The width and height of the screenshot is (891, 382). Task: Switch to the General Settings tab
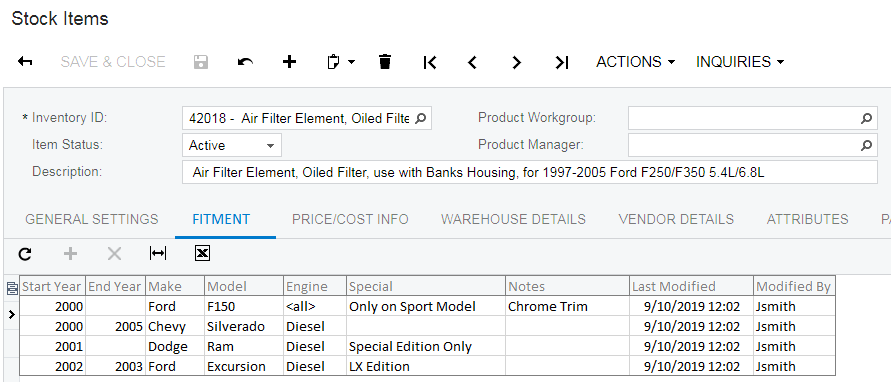[x=91, y=219]
